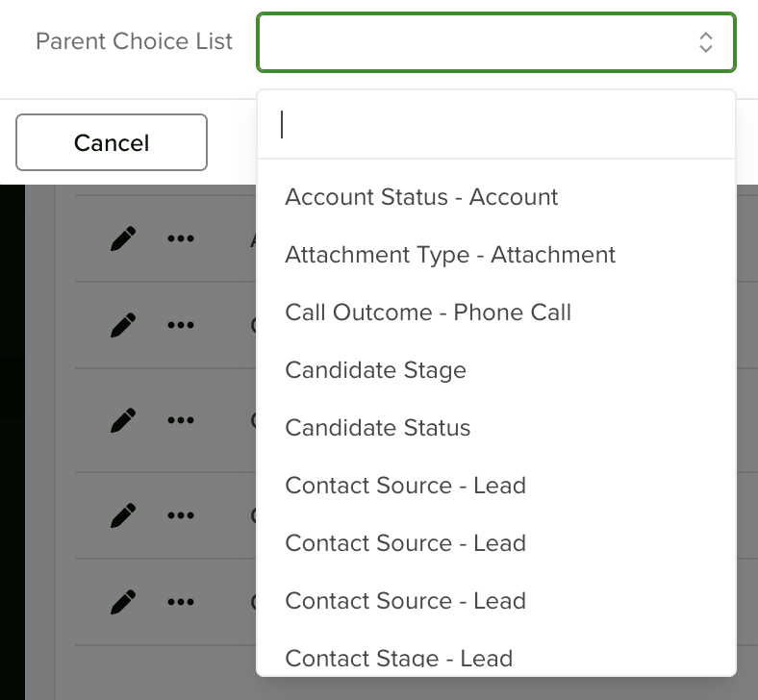Click the Cancel button
The height and width of the screenshot is (700, 758).
pyautogui.click(x=112, y=142)
